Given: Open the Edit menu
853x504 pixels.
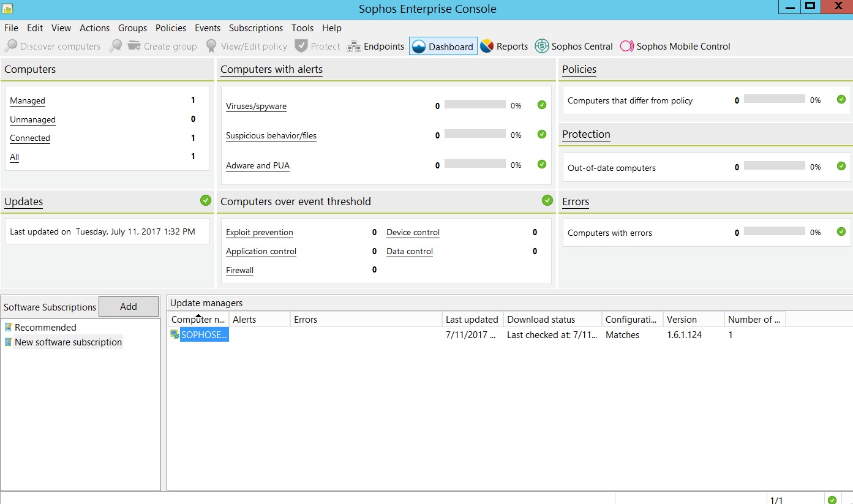Looking at the screenshot, I should [35, 28].
